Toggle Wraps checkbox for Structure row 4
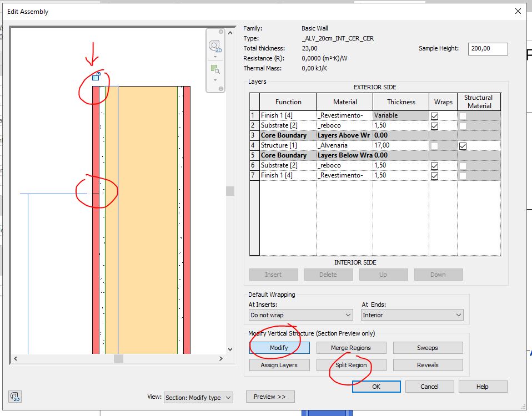The height and width of the screenshot is (416, 532). pyautogui.click(x=434, y=146)
